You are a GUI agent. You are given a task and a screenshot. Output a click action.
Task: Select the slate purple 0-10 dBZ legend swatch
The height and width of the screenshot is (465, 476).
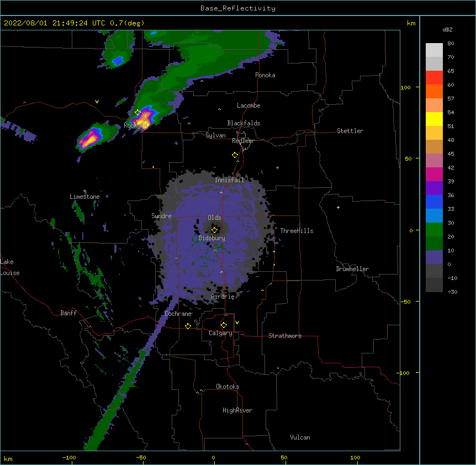pyautogui.click(x=434, y=257)
